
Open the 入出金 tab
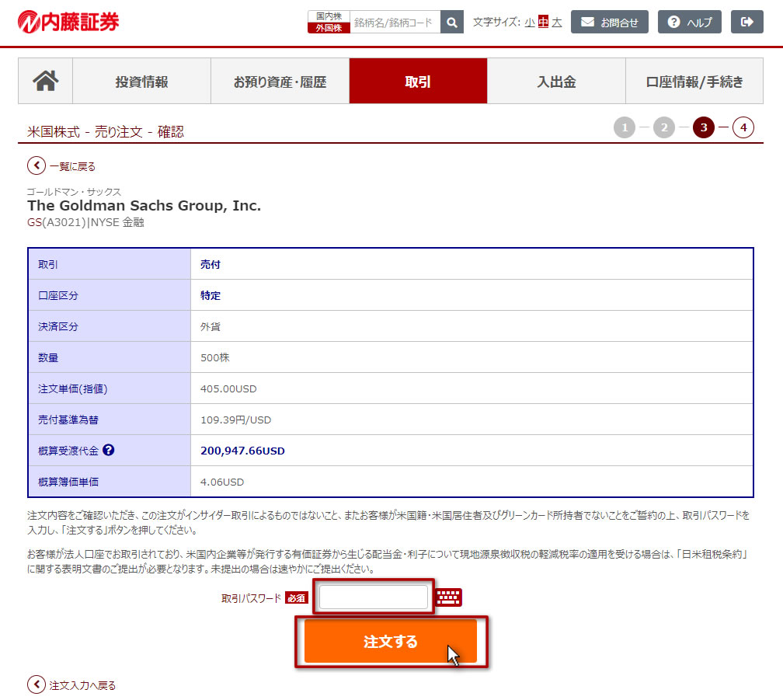(556, 81)
